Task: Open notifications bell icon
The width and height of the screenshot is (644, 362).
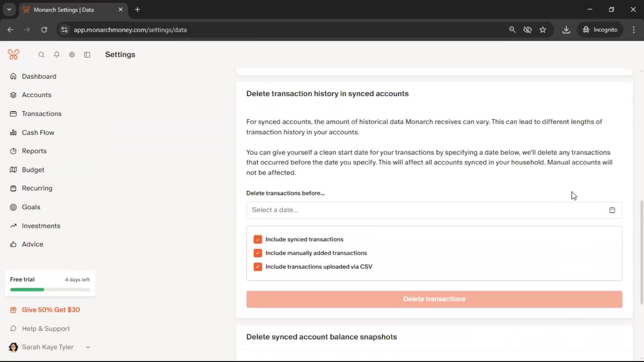Action: (x=57, y=55)
